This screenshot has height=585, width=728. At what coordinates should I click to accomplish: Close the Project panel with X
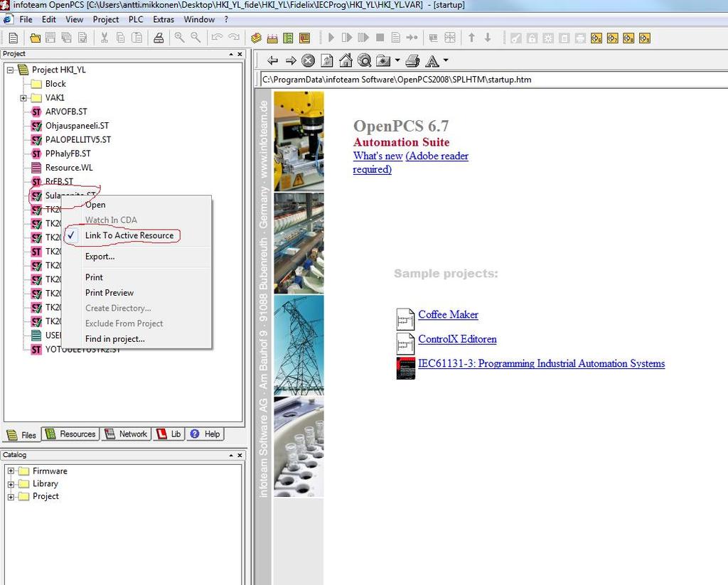click(240, 54)
